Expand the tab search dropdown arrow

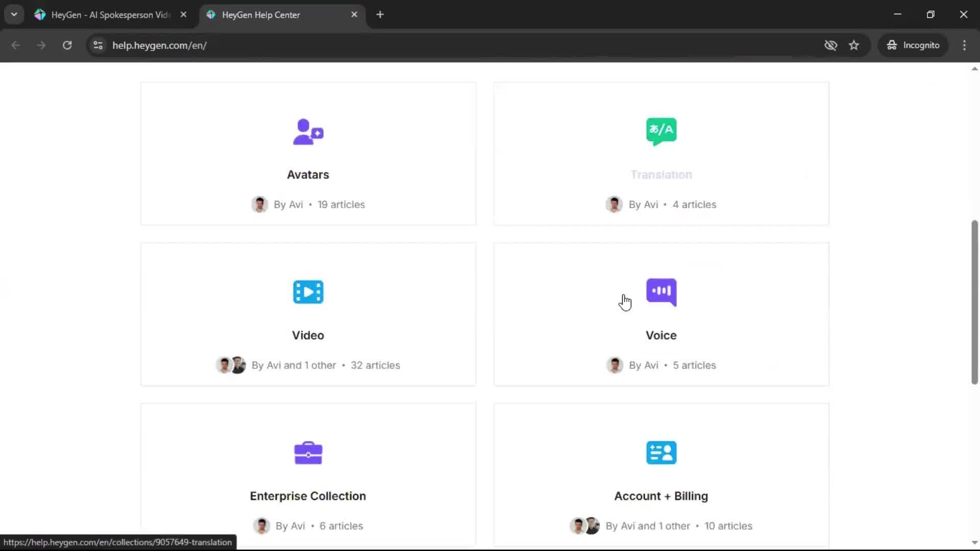[14, 14]
